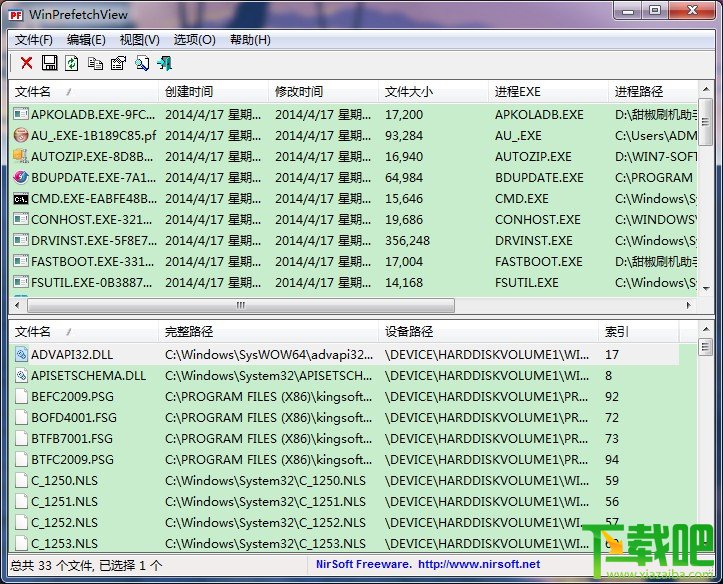This screenshot has height=584, width=723.
Task: Click the AU_.EXE row icon
Action: (21, 135)
